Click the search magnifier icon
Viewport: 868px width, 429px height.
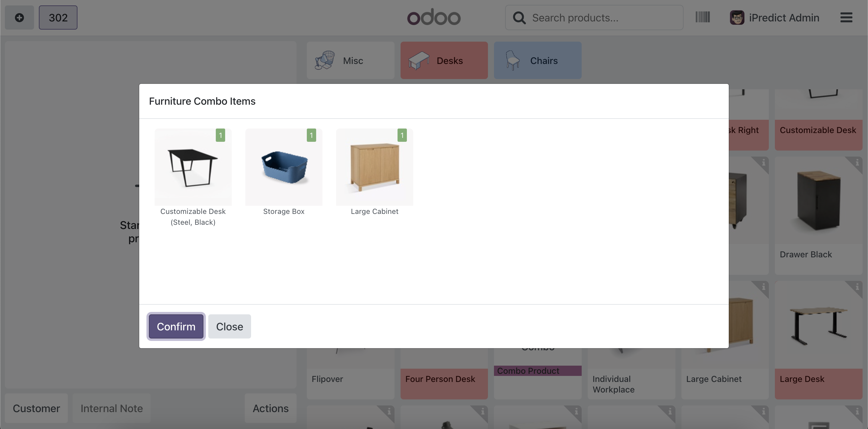[x=519, y=18]
